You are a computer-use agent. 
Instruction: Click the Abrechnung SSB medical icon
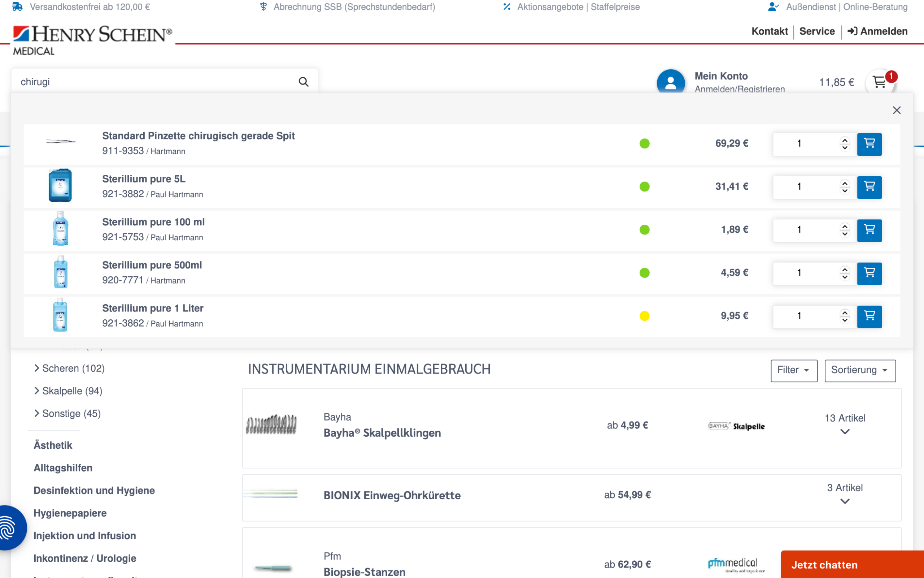263,7
